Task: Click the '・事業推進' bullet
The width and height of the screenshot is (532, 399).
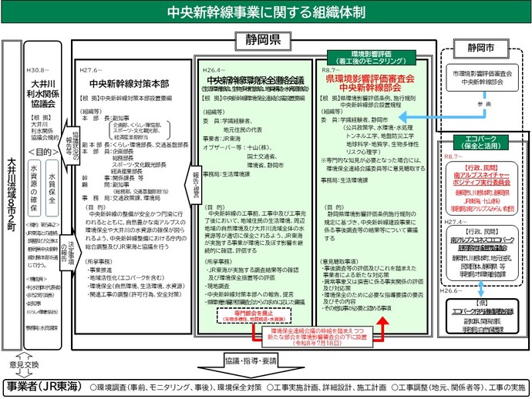Action: (x=99, y=270)
